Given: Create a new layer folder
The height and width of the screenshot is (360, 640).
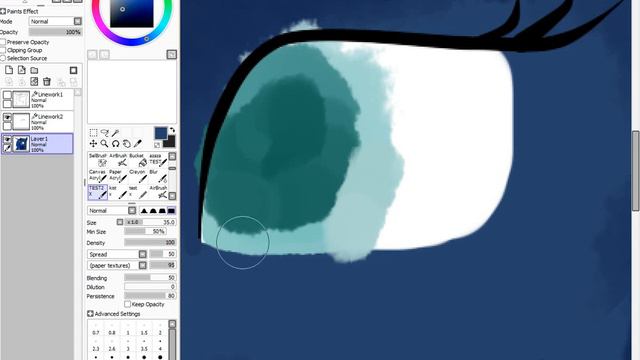Looking at the screenshot, I should 34,70.
